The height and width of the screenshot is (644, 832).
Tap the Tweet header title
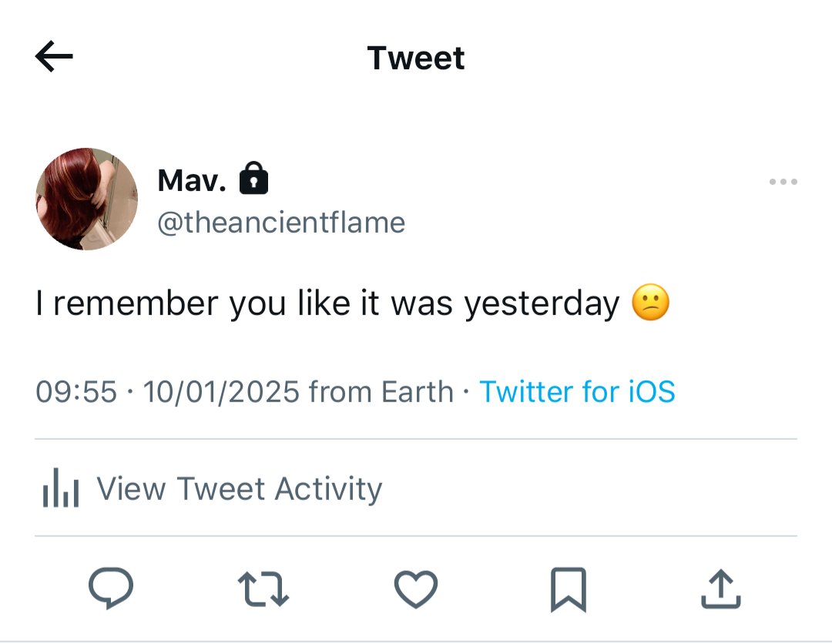[x=416, y=58]
